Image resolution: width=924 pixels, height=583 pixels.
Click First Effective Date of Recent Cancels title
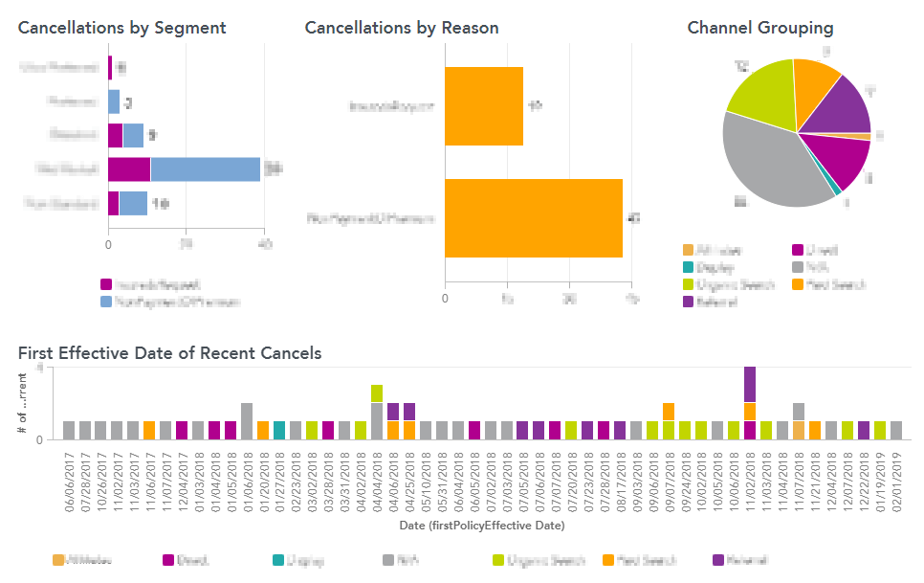click(169, 353)
